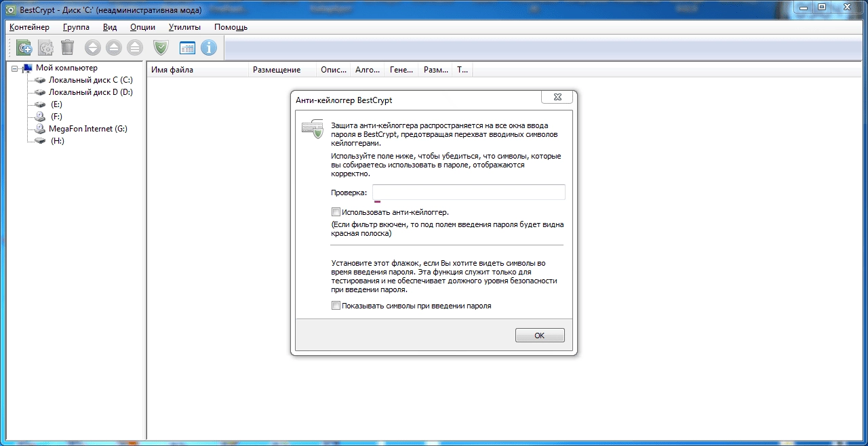Click the trash can delete icon
The height and width of the screenshot is (446, 868).
tap(67, 47)
